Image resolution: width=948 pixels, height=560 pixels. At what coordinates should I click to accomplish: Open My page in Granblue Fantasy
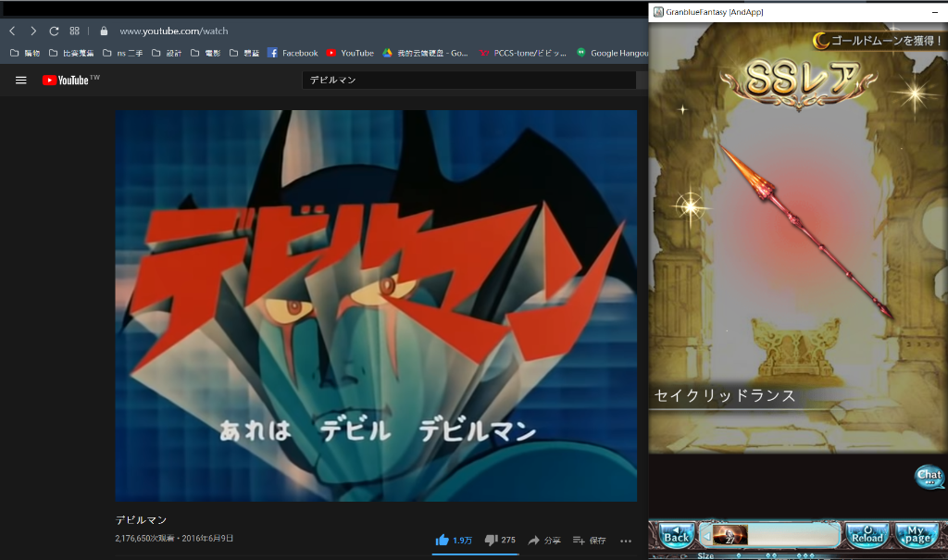coord(917,535)
